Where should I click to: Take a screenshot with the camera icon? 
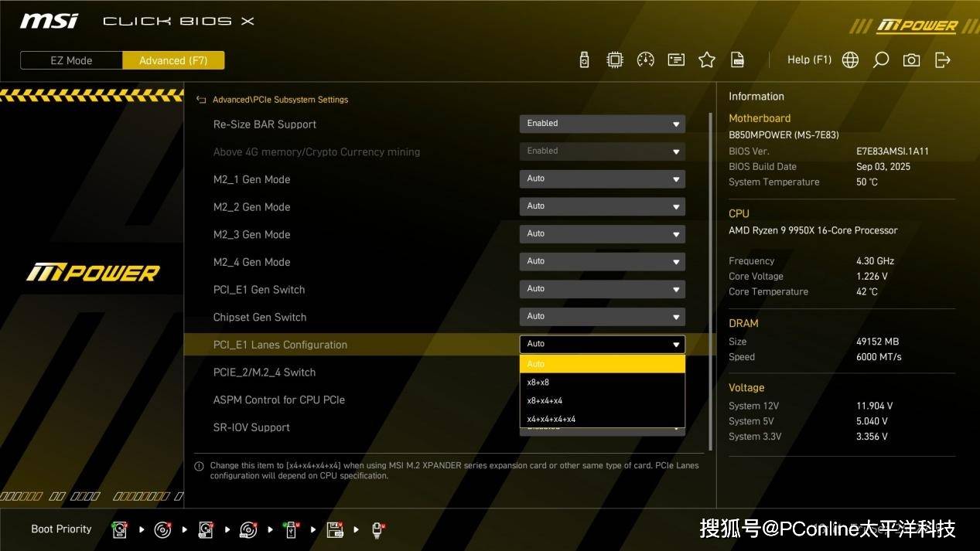point(912,60)
